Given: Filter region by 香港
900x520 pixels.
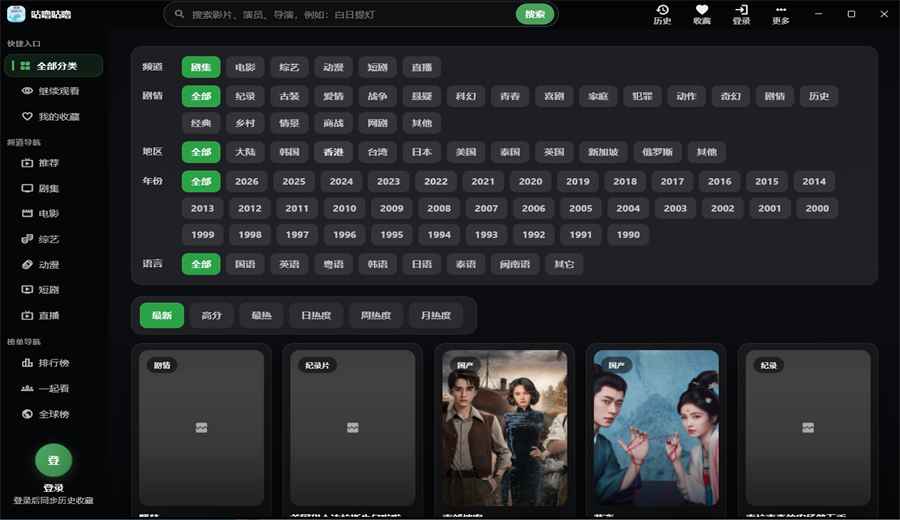Looking at the screenshot, I should (333, 152).
